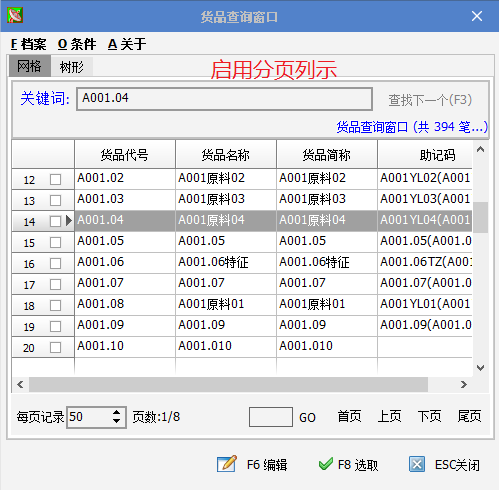Click A001YL03(A001 mnemonic cell

(x=425, y=199)
